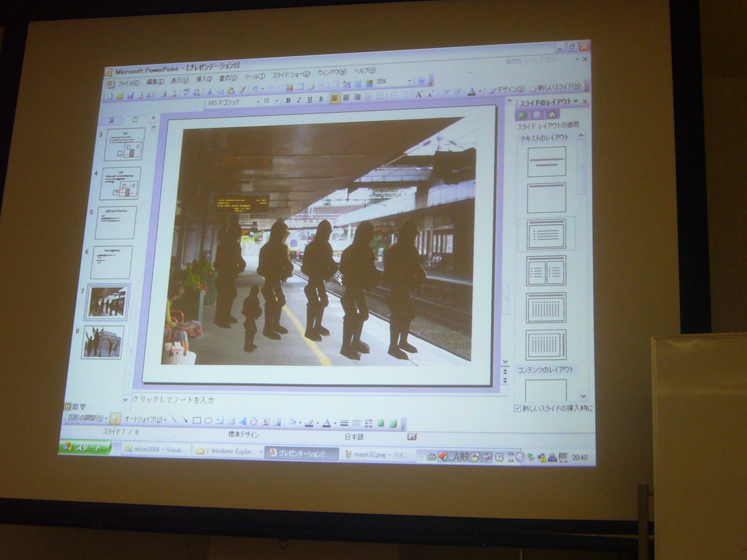The width and height of the screenshot is (747, 560).
Task: Click the デザイン button
Action: coord(507,89)
